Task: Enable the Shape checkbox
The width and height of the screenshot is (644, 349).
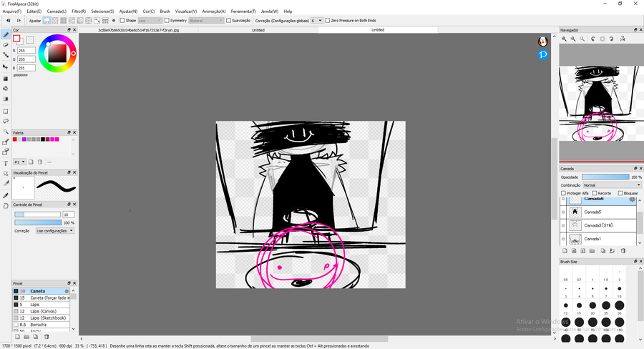Action: coord(122,21)
